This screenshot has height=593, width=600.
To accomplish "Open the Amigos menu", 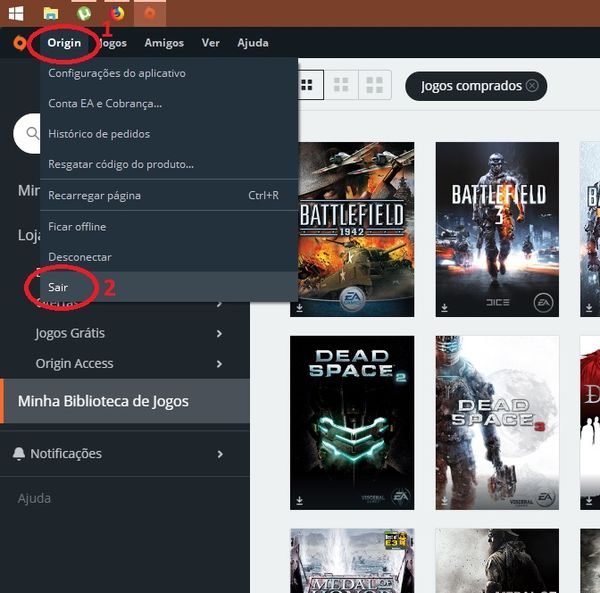I will click(x=164, y=43).
